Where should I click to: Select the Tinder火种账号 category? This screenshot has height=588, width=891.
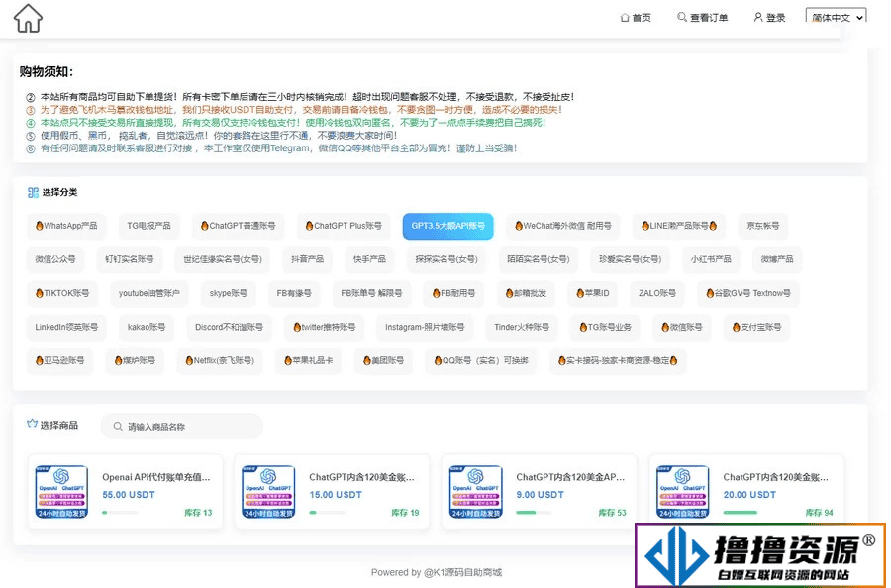tap(522, 327)
